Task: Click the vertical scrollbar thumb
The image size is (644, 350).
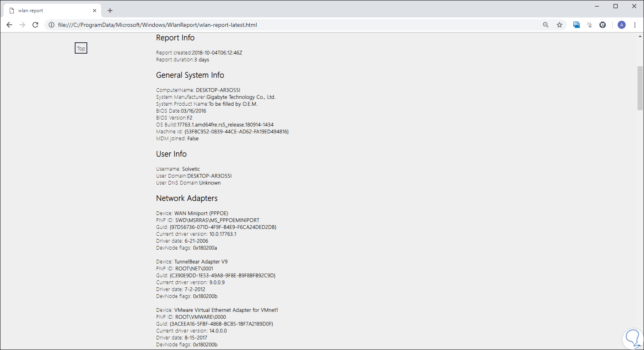Action: pyautogui.click(x=640, y=88)
